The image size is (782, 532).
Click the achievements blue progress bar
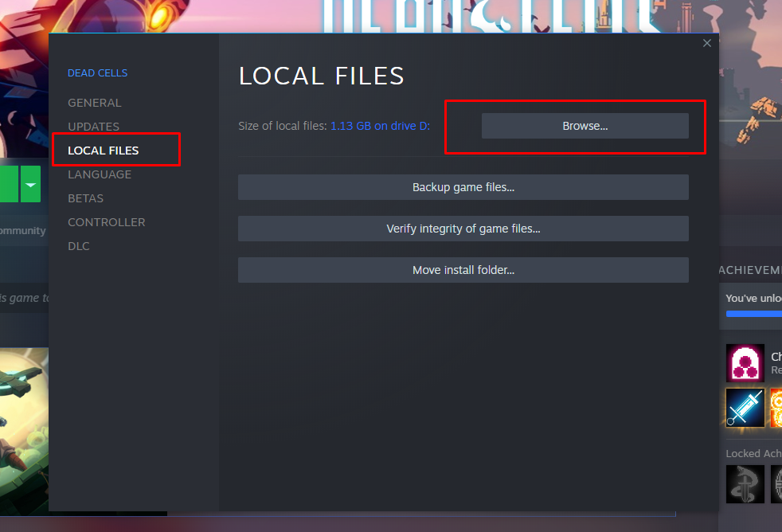(753, 314)
